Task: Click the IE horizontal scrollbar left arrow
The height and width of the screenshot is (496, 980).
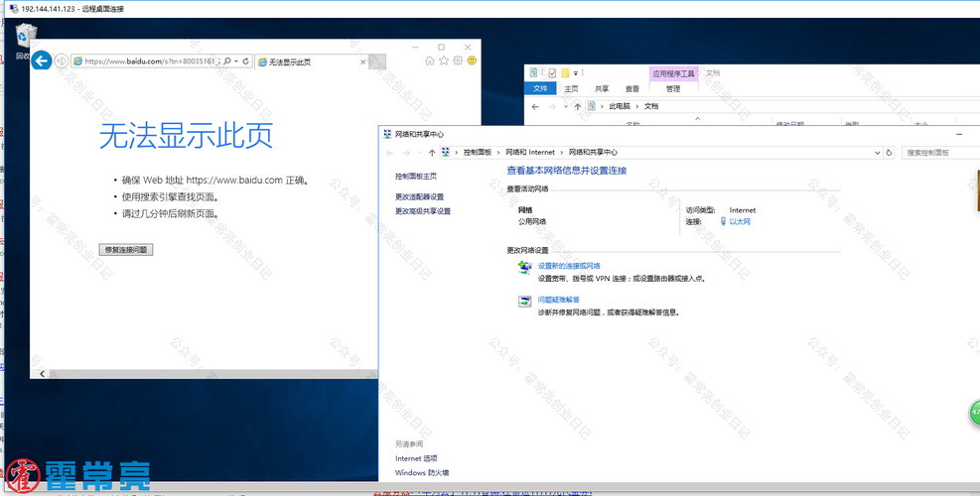Action: point(42,374)
